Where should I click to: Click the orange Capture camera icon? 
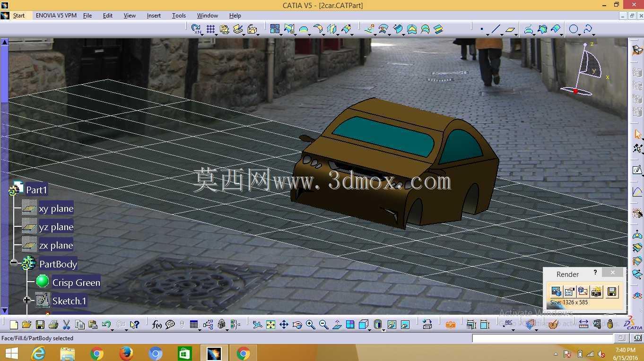coord(451,325)
